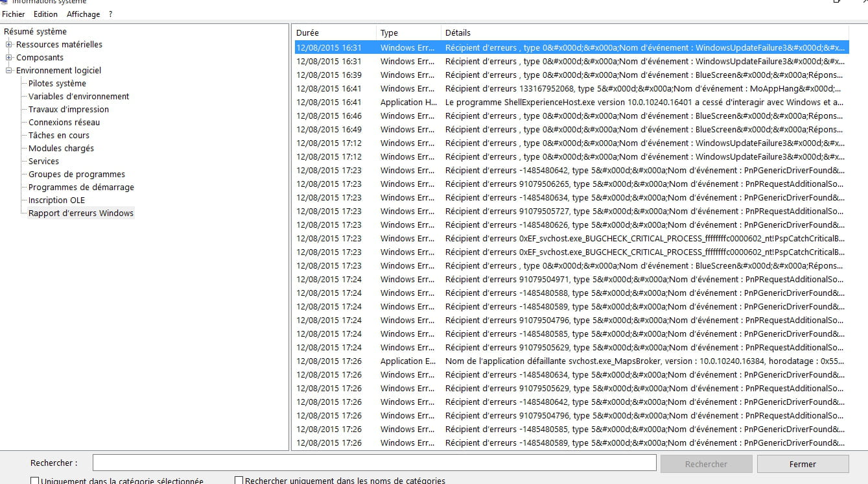Click into the Rechercher text field

[x=374, y=463]
